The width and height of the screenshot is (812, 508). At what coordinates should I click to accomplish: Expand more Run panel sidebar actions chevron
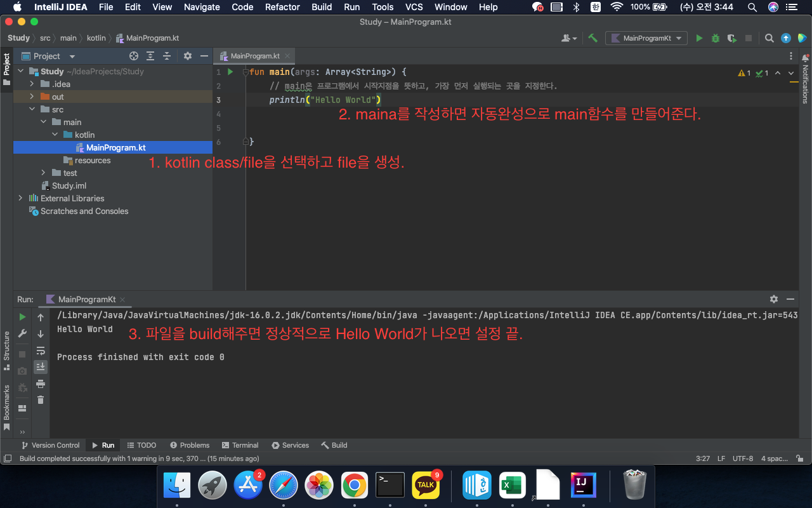pos(22,432)
